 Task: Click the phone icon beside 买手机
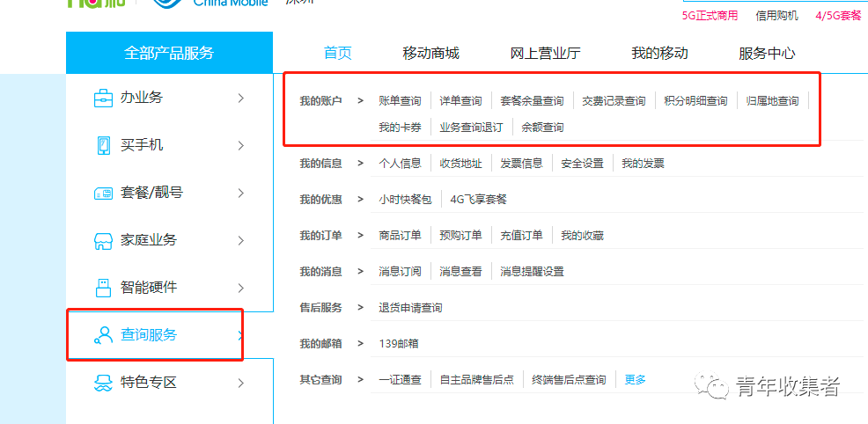pos(104,146)
